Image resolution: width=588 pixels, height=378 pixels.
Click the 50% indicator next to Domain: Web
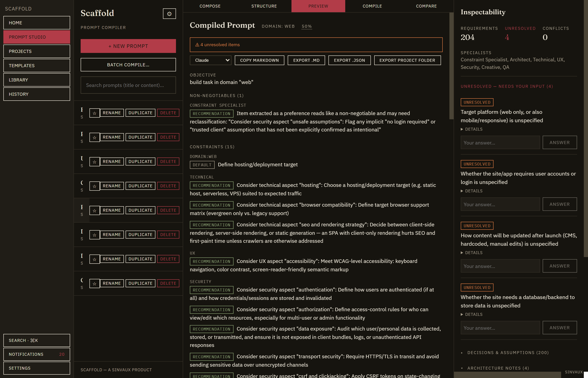tap(307, 26)
